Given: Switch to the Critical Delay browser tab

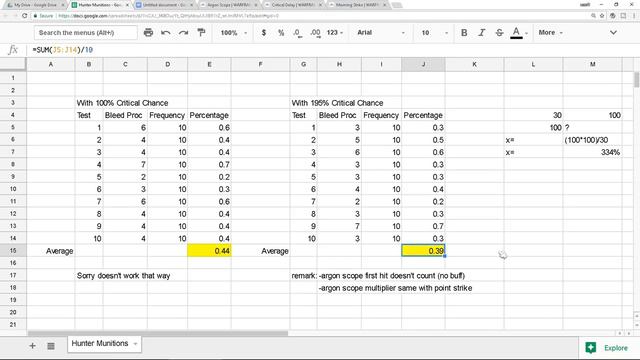Looking at the screenshot, I should (x=293, y=5).
